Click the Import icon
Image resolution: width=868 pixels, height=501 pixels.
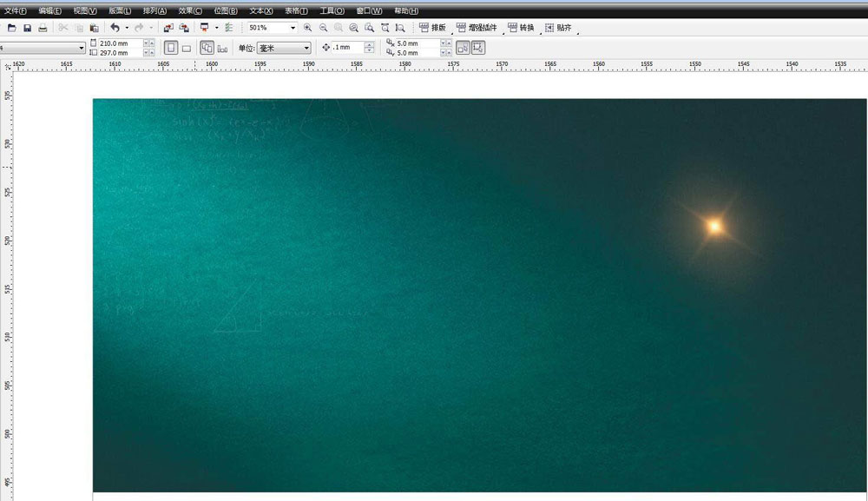tap(168, 28)
